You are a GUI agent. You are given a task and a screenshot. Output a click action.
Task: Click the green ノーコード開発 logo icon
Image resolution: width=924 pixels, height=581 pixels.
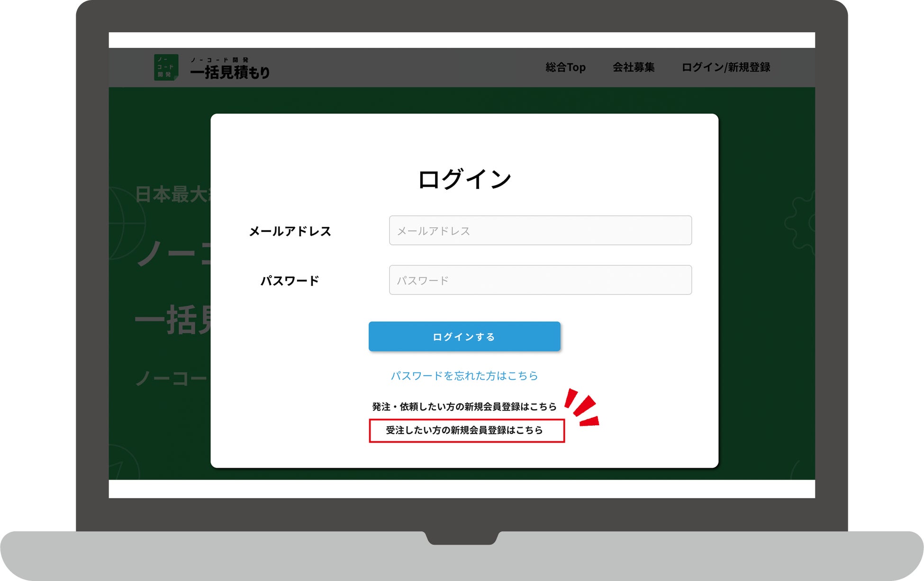pyautogui.click(x=166, y=67)
